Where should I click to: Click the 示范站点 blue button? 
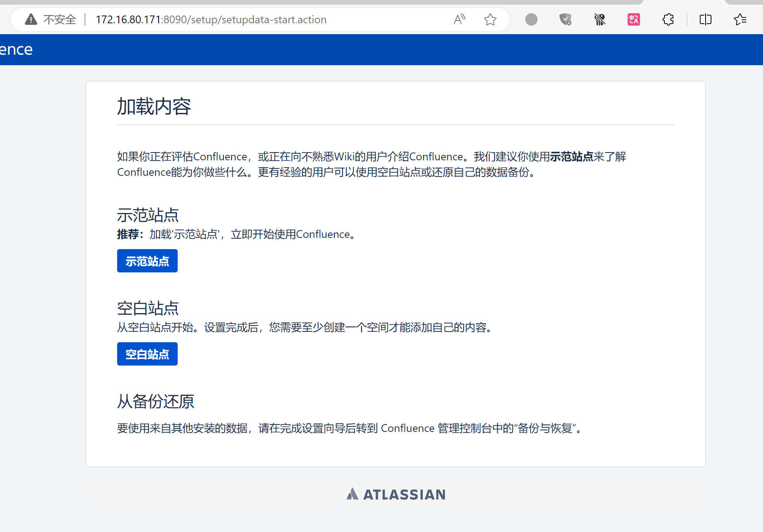(147, 261)
